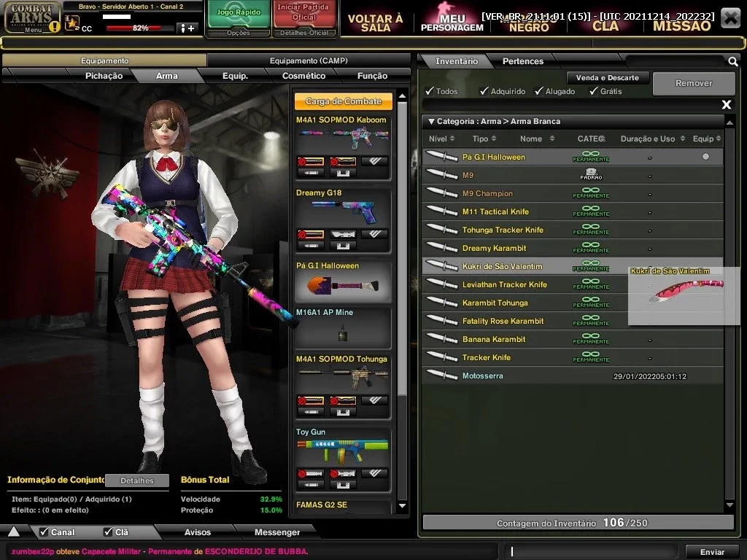Click the knife icon beside Pá G.I Halloween
This screenshot has width=747, height=560.
[441, 157]
